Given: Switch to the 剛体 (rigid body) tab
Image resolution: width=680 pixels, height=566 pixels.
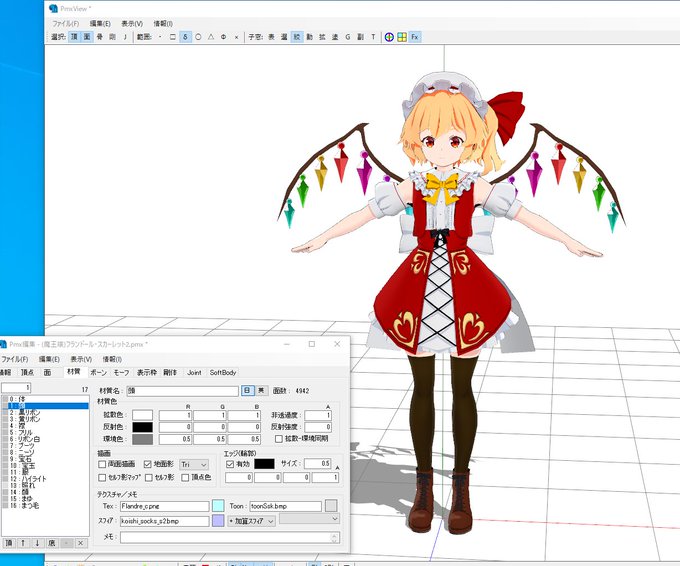Looking at the screenshot, I should click(170, 372).
